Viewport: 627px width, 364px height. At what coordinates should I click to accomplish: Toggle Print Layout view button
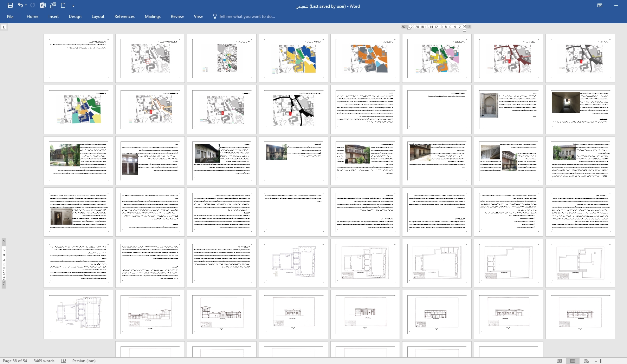573,361
